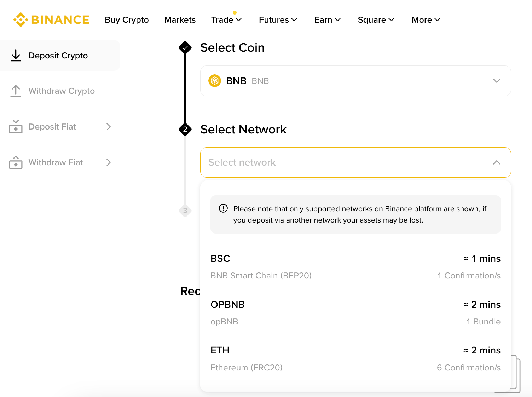Click the Buy Crypto link
The height and width of the screenshot is (397, 532).
(127, 20)
